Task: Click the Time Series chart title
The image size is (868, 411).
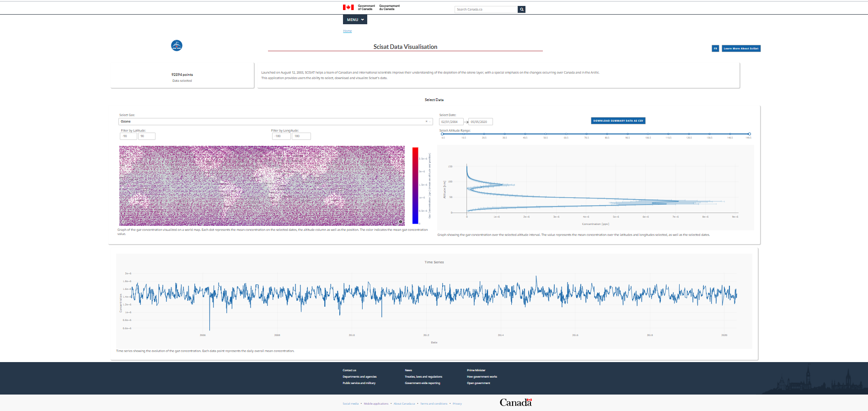Action: 434,262
